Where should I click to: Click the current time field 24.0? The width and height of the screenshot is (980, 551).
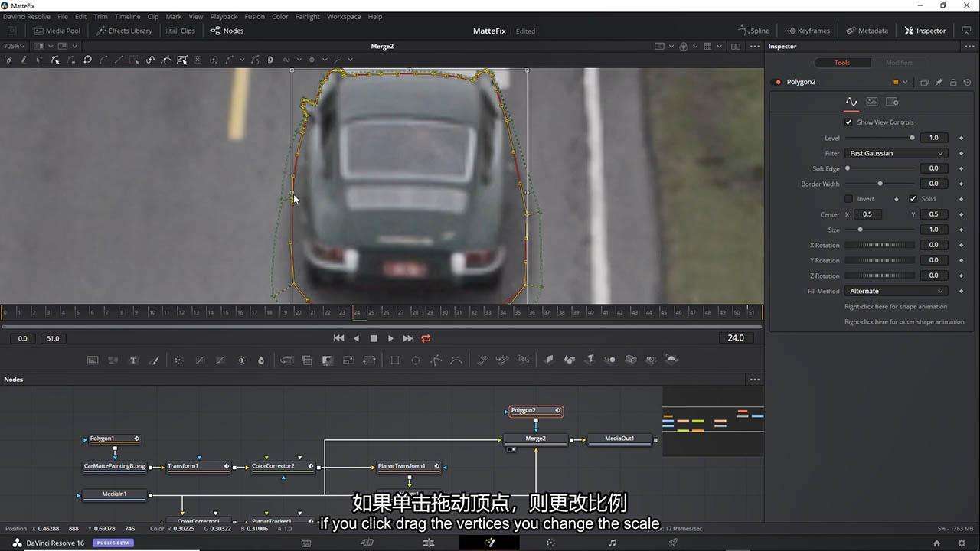click(x=736, y=338)
